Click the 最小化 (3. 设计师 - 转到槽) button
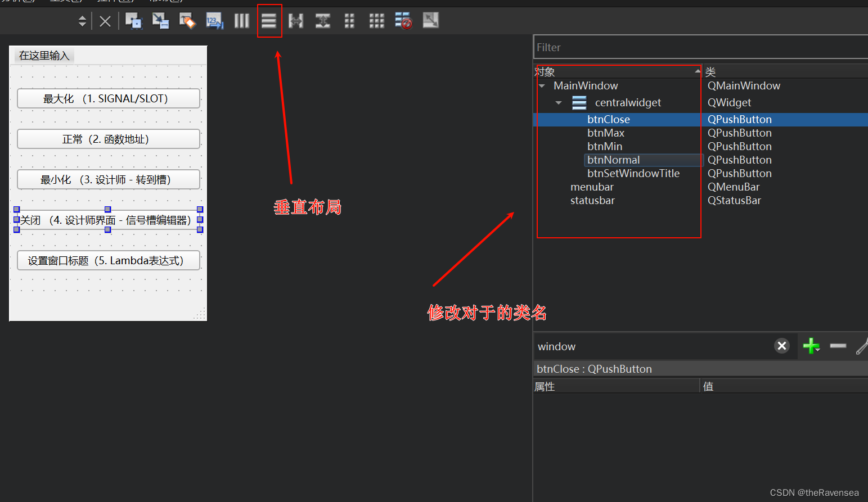This screenshot has width=868, height=502. 109,179
